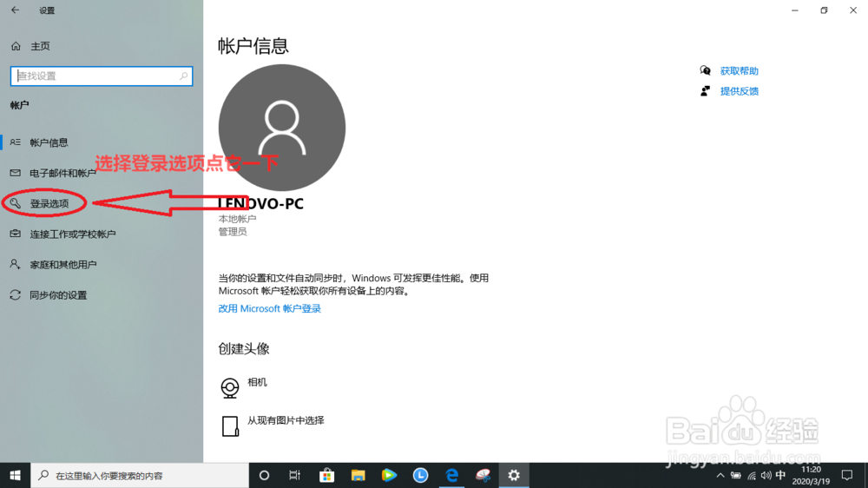Open the network Wi-Fi tray icon
The height and width of the screenshot is (488, 868).
751,475
